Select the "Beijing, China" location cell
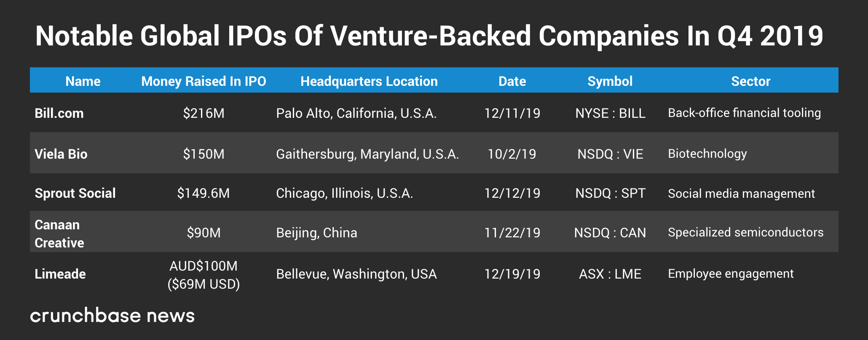The width and height of the screenshot is (868, 340). pos(316,233)
